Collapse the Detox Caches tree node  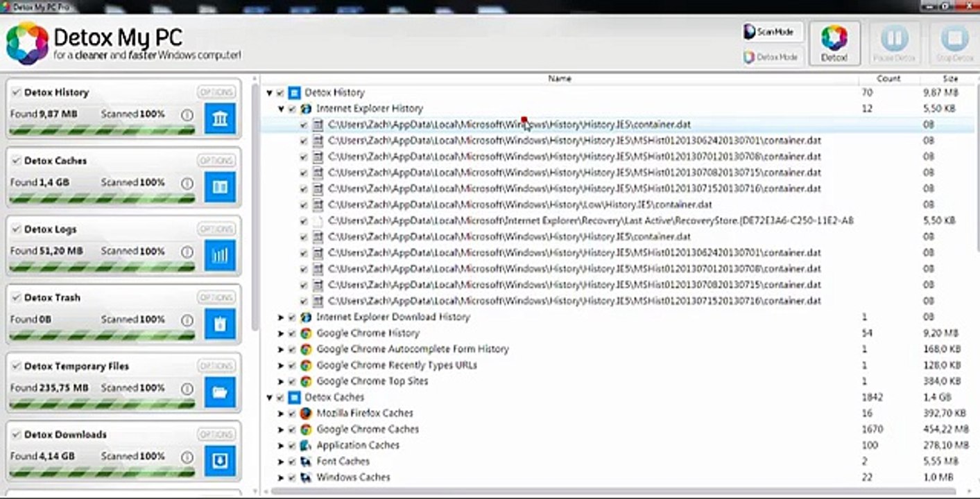coord(269,398)
